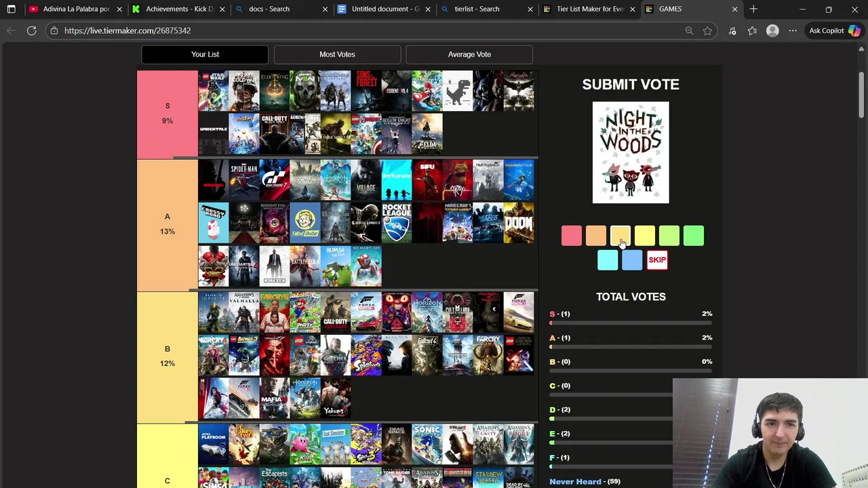Open the profile avatar icon

pyautogui.click(x=772, y=30)
